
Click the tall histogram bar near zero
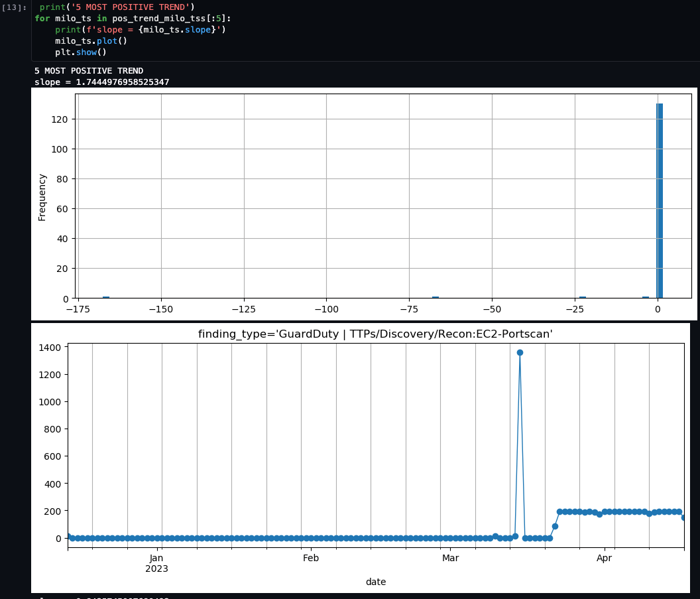tap(658, 199)
